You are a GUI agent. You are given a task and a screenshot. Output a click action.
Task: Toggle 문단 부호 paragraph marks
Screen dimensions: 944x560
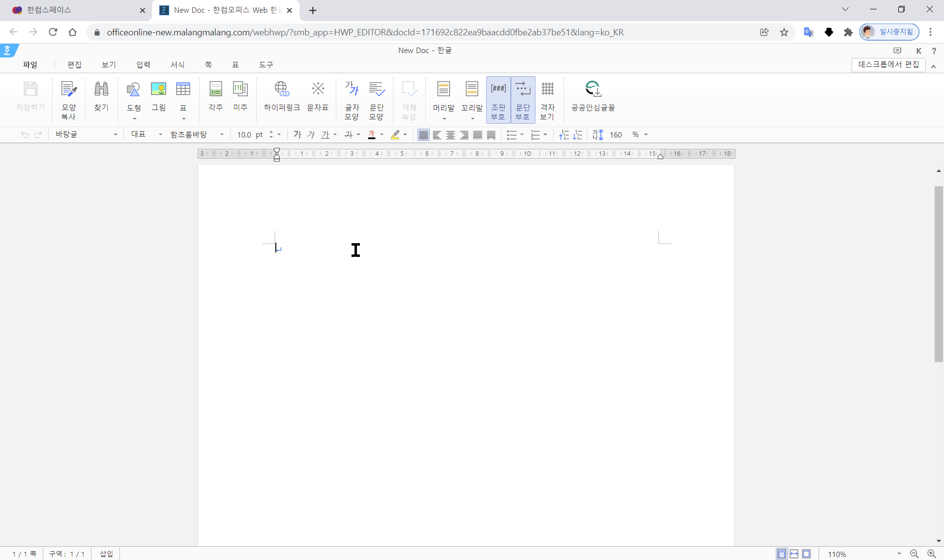pyautogui.click(x=523, y=99)
